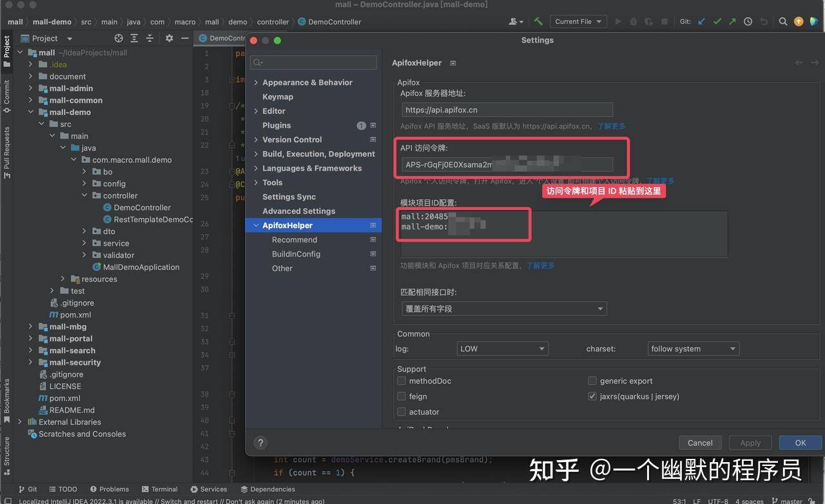Open the Problems tool window
Screen dimensions: 825x504
click(110, 489)
